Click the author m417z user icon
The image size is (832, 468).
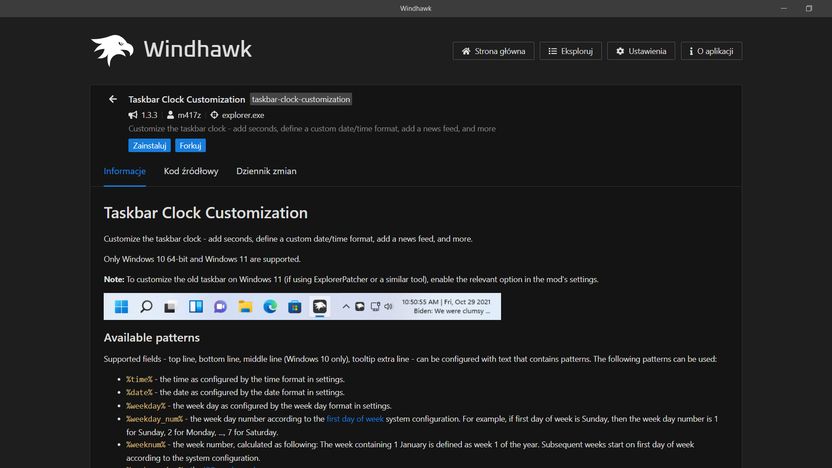[x=170, y=115]
